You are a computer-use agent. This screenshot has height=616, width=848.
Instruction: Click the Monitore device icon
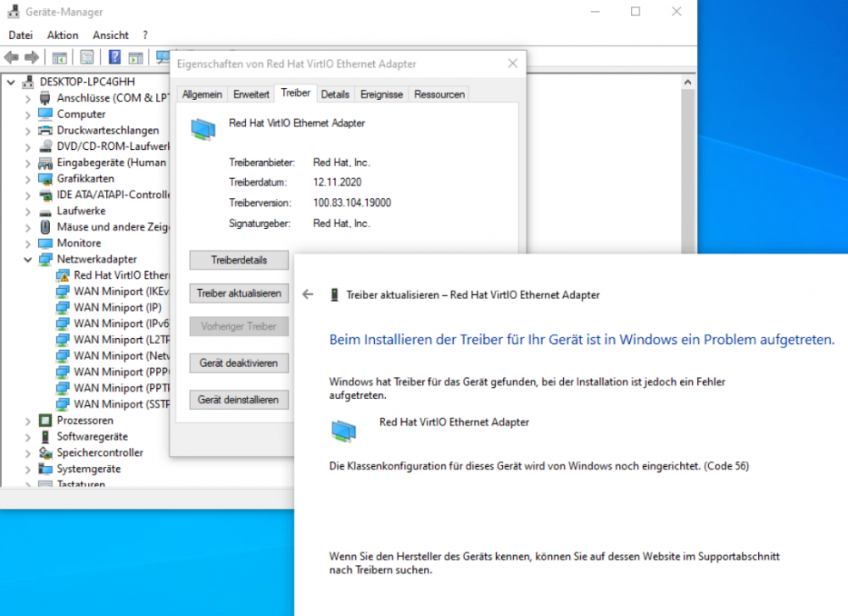46,243
